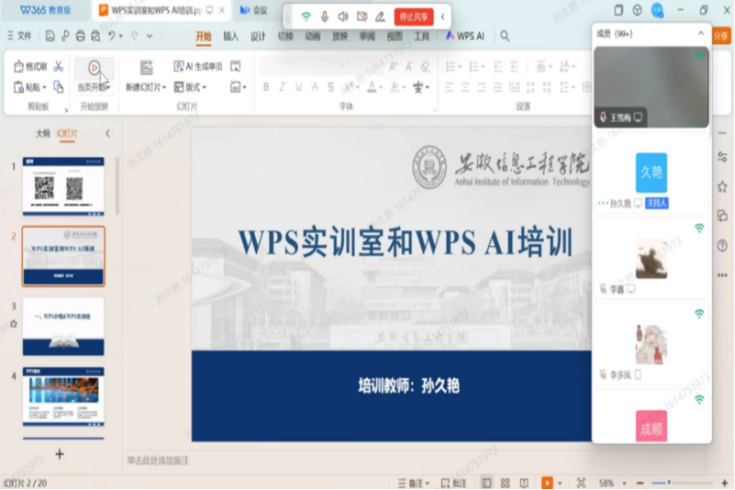Click the zoom slider in status bar
The image size is (735, 490).
[670, 482]
